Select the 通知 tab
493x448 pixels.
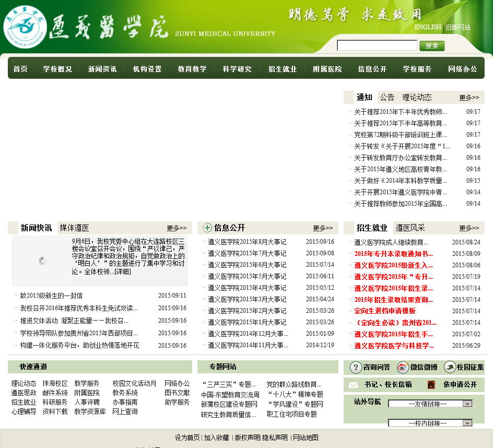(365, 97)
